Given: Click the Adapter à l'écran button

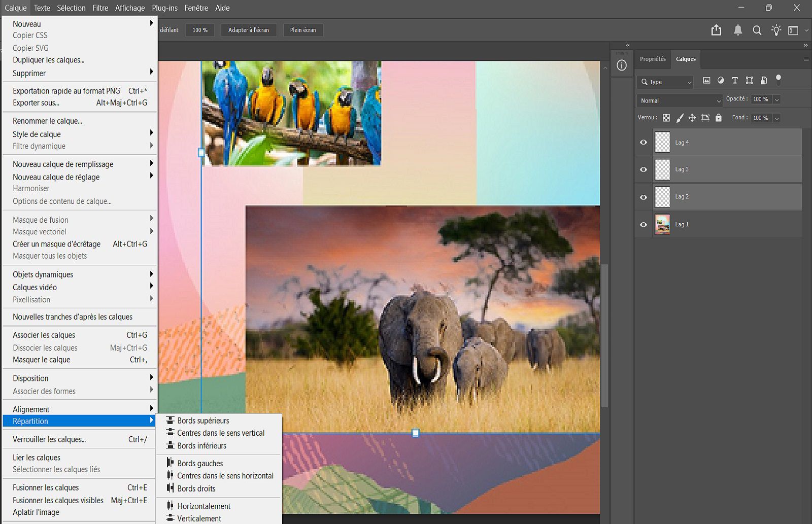Looking at the screenshot, I should coord(248,30).
